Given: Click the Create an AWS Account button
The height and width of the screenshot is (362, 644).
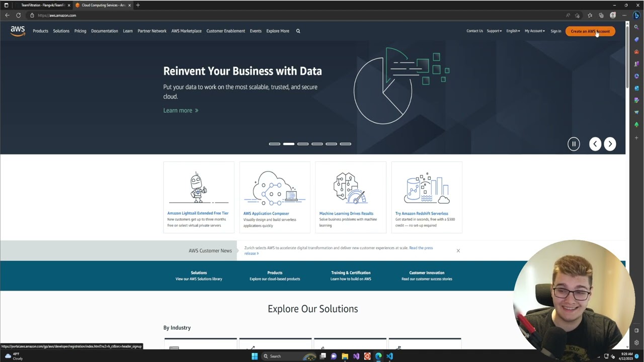Looking at the screenshot, I should coord(590,31).
